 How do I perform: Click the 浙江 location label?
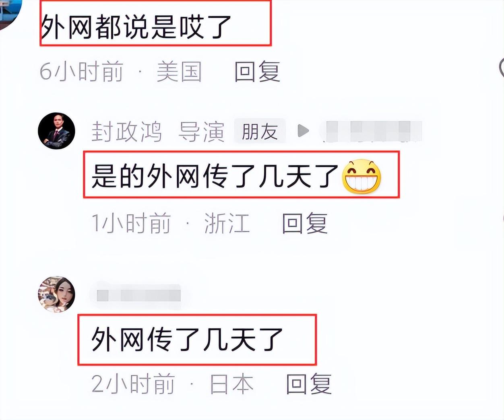[x=227, y=223]
